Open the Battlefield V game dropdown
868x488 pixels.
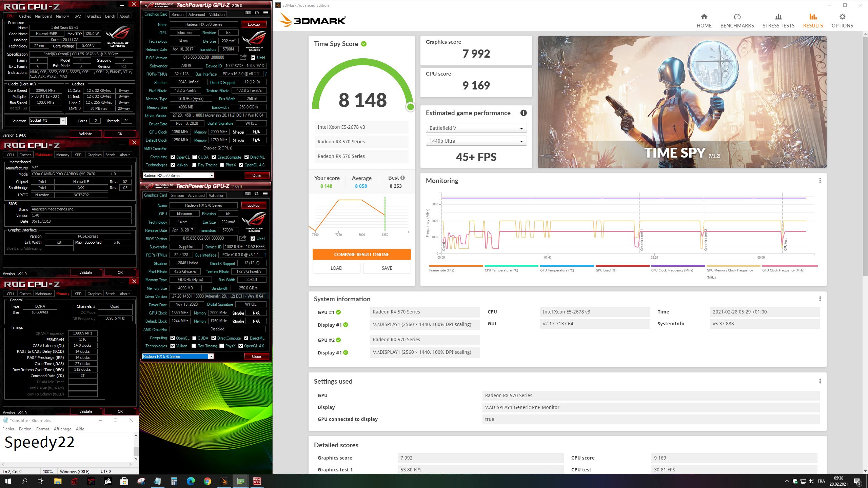pyautogui.click(x=476, y=128)
